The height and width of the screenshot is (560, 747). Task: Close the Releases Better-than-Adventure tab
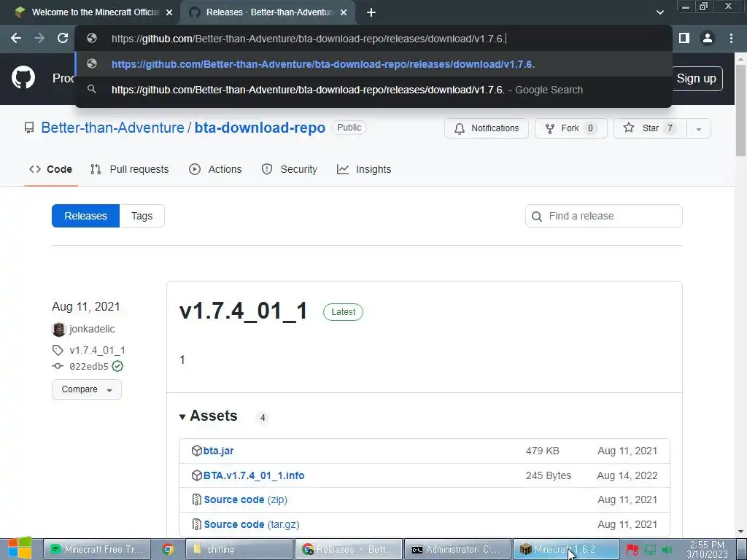pos(344,12)
